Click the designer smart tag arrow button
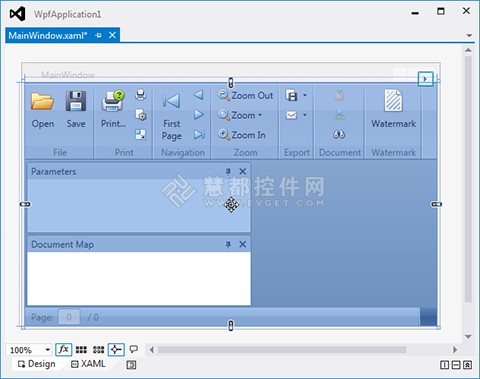Viewport: 480px width, 379px height. point(425,79)
